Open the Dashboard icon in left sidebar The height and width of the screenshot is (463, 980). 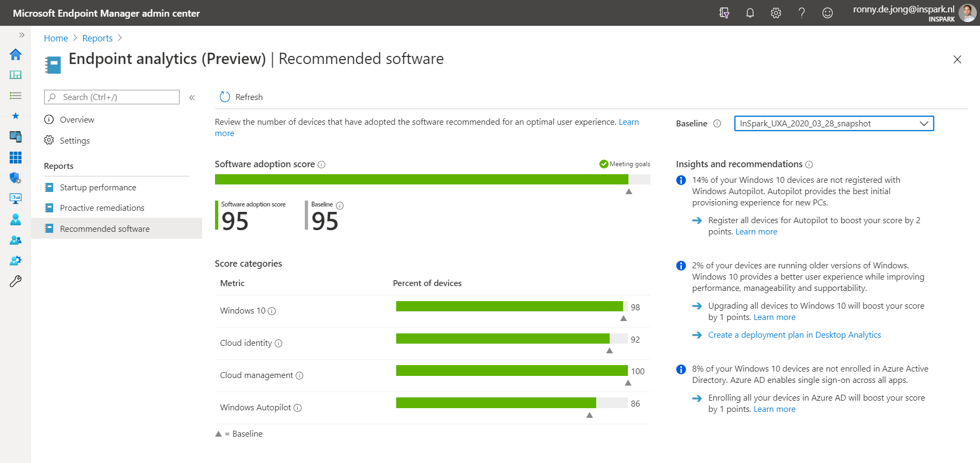[16, 75]
